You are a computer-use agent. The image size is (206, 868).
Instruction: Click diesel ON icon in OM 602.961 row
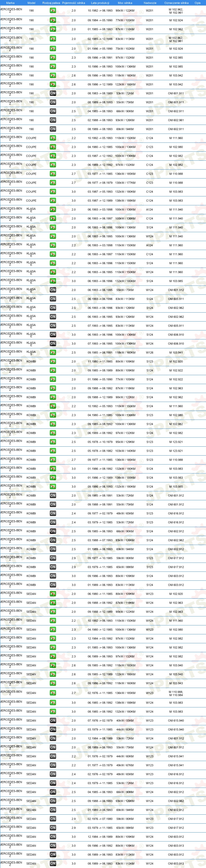coord(53,120)
